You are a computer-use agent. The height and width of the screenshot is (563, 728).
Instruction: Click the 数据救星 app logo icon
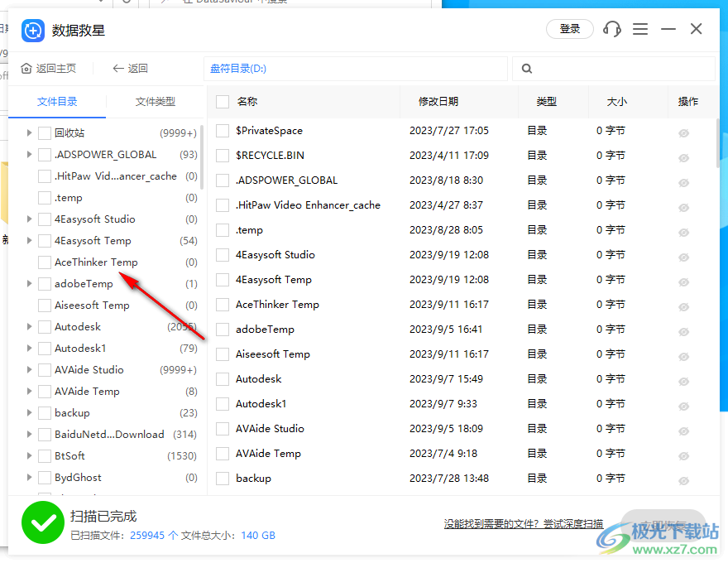click(33, 30)
